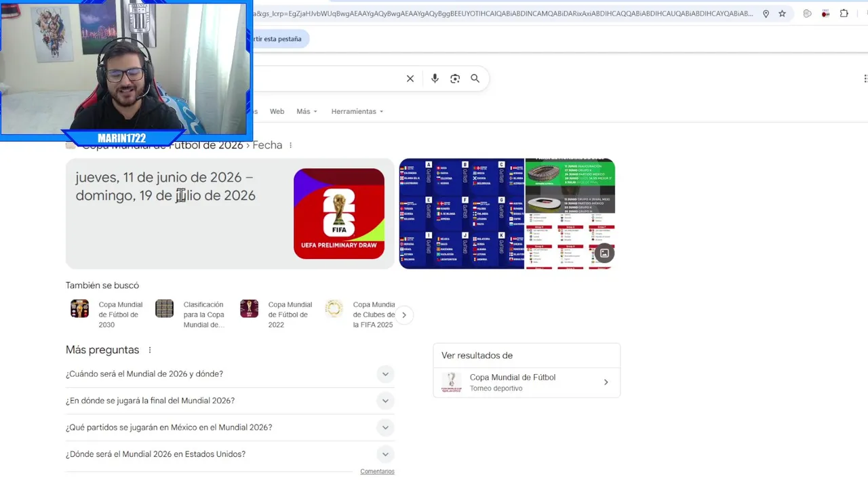Screen dimensions: 868x488
Task: Open the three-dot menu beside Más preguntas
Action: (150, 350)
